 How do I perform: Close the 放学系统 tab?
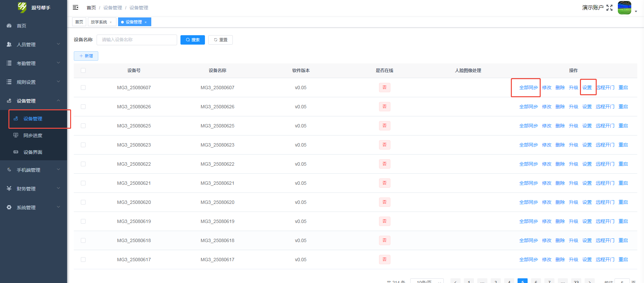click(x=111, y=22)
